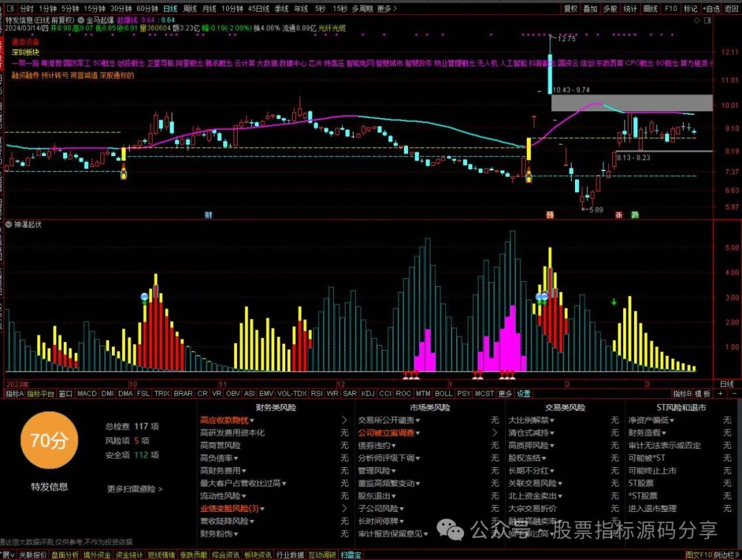
Task: Click the 光纤光缆 sector label
Action: pyautogui.click(x=332, y=28)
